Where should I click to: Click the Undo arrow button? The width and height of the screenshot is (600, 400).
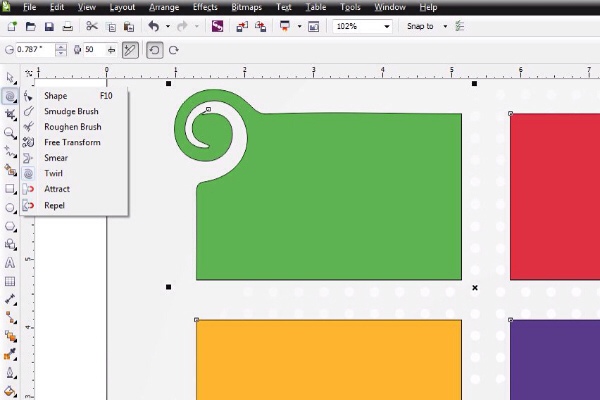pyautogui.click(x=153, y=26)
